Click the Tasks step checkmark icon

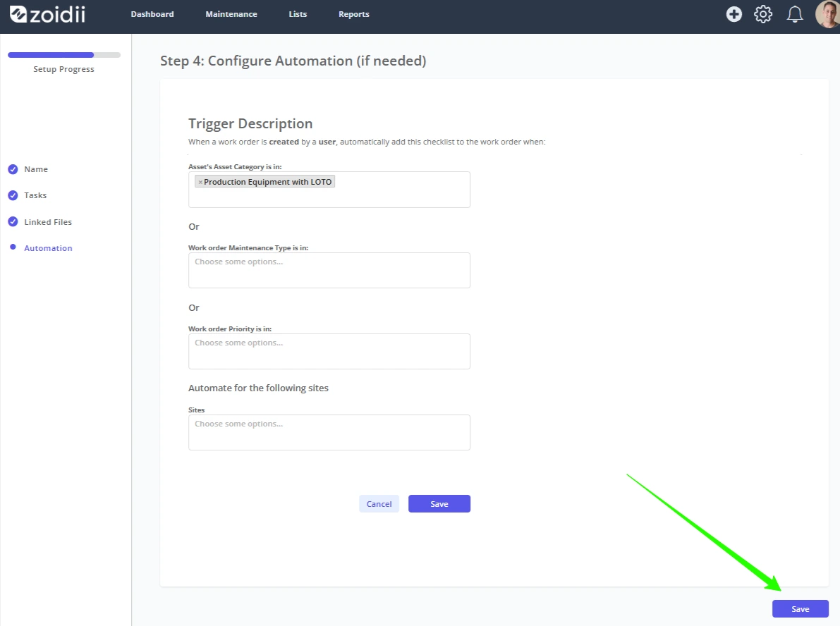[13, 195]
